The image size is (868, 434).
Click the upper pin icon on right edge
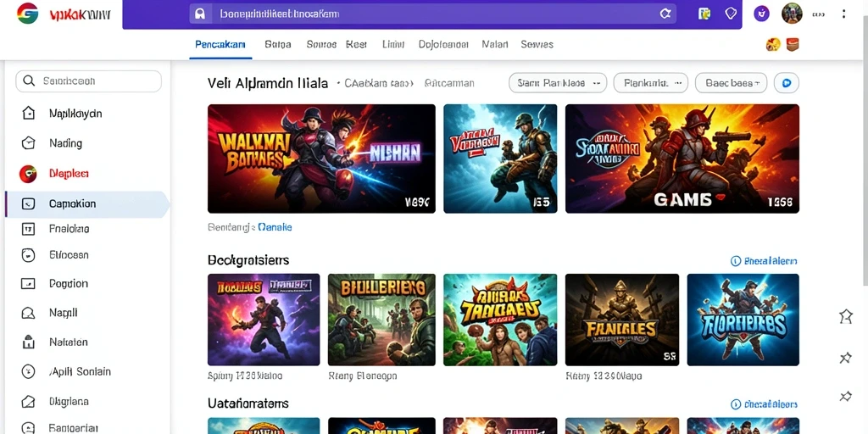coord(846,358)
